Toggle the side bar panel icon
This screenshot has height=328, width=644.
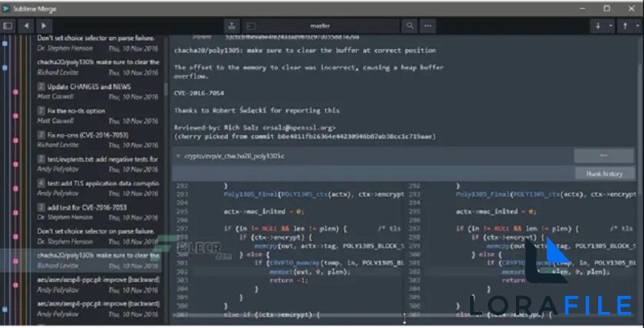tap(7, 26)
